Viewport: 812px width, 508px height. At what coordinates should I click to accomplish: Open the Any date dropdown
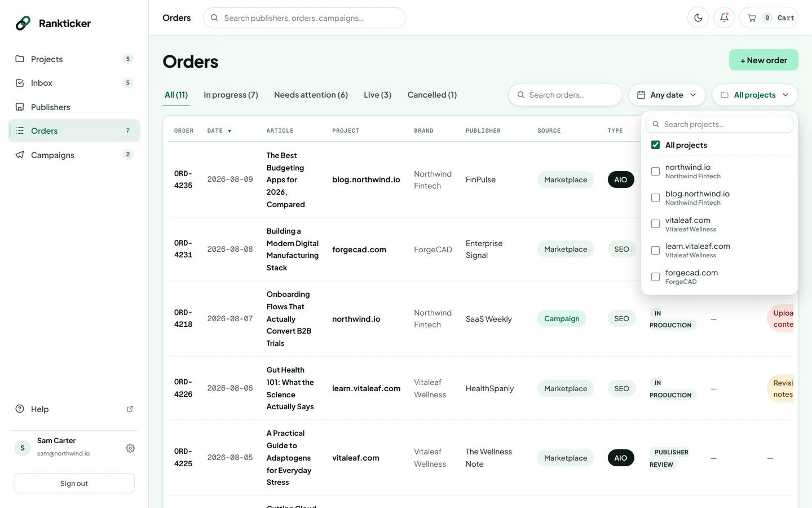pyautogui.click(x=667, y=95)
